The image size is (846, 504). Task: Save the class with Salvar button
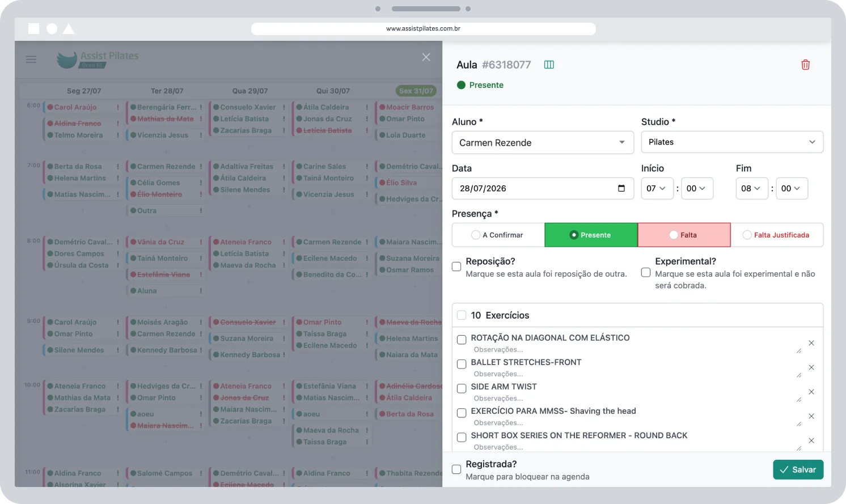coord(798,469)
